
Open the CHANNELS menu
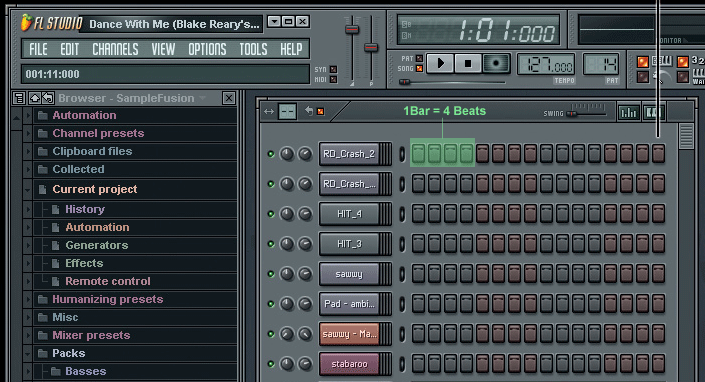point(115,49)
